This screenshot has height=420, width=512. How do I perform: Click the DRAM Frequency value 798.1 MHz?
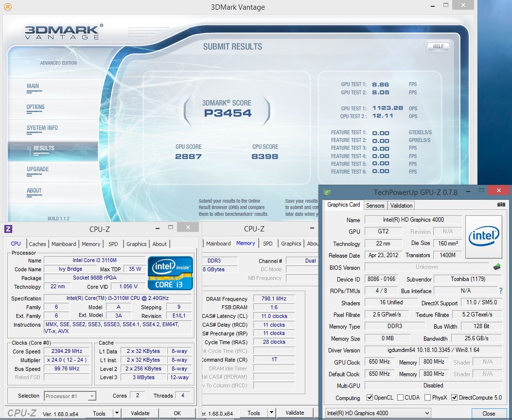[x=274, y=298]
